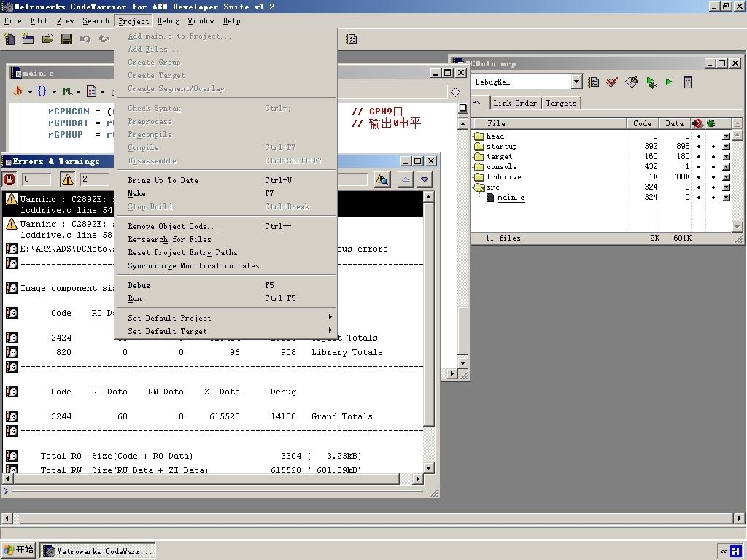Image resolution: width=747 pixels, height=560 pixels.
Task: Open popup arrow on main.c row
Action: point(726,197)
